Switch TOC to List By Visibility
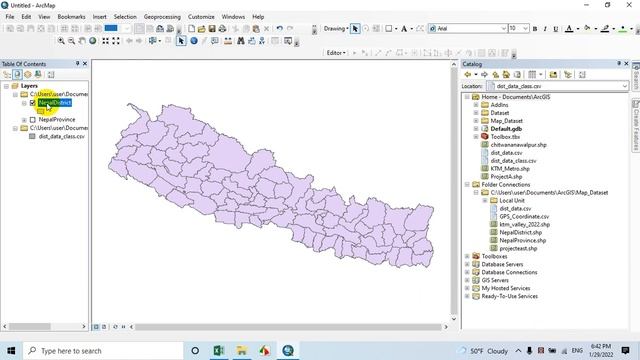Screen dimensions: 640x360 [x=28, y=74]
